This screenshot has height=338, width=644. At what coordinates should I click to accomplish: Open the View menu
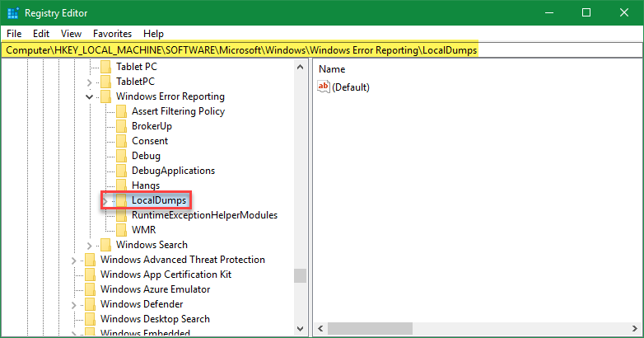point(71,34)
